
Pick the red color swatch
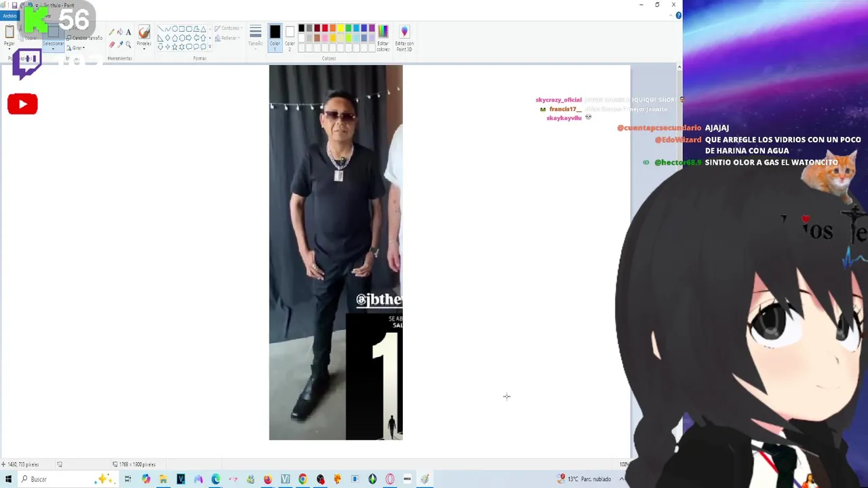point(325,28)
